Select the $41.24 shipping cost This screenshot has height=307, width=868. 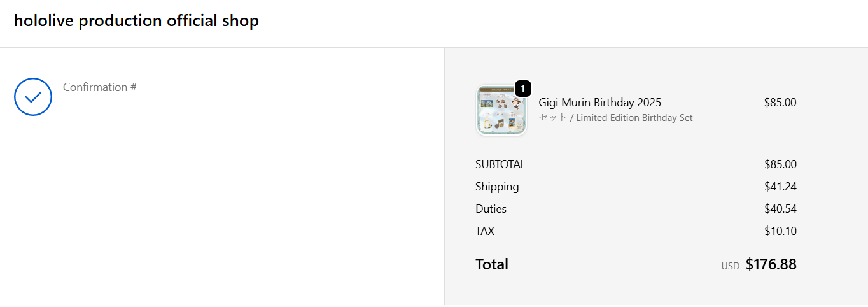pyautogui.click(x=780, y=187)
